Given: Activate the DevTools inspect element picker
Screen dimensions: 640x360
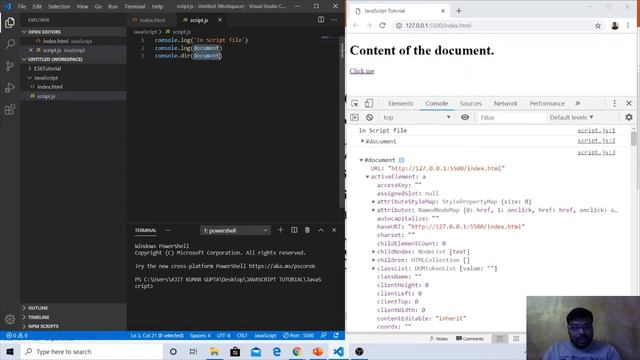Looking at the screenshot, I should 355,103.
